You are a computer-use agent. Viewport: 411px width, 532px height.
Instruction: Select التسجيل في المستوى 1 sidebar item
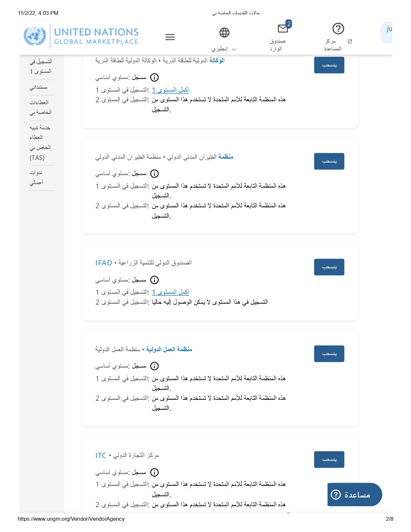point(41,66)
